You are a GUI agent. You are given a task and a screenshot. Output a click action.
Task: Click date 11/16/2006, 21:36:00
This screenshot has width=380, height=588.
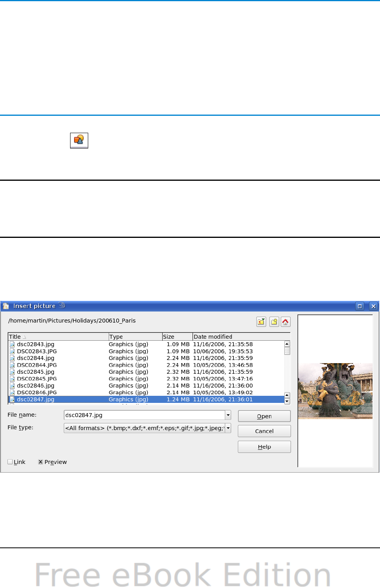223,386
